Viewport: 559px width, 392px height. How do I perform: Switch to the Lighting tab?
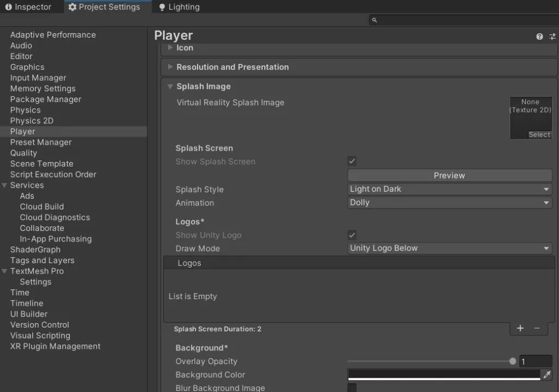point(179,7)
